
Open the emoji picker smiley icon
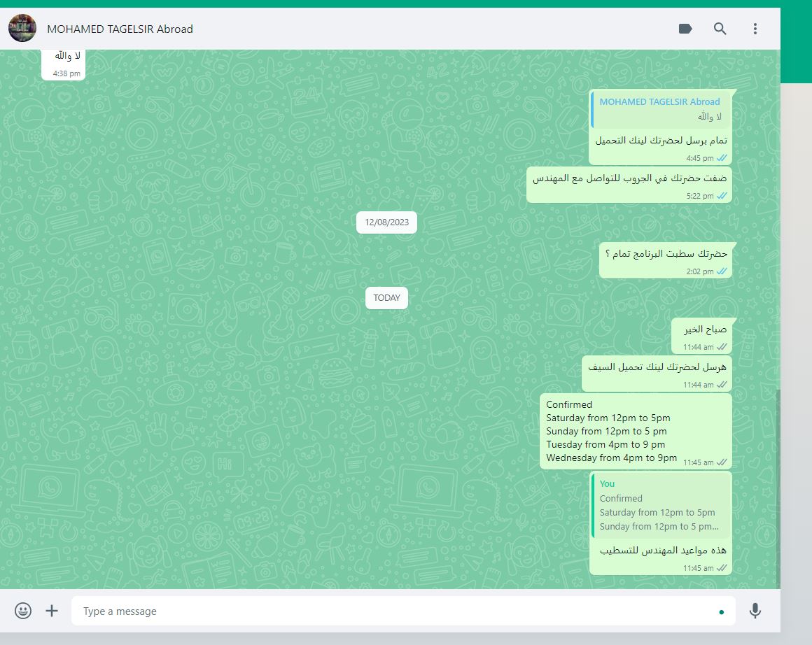(23, 611)
